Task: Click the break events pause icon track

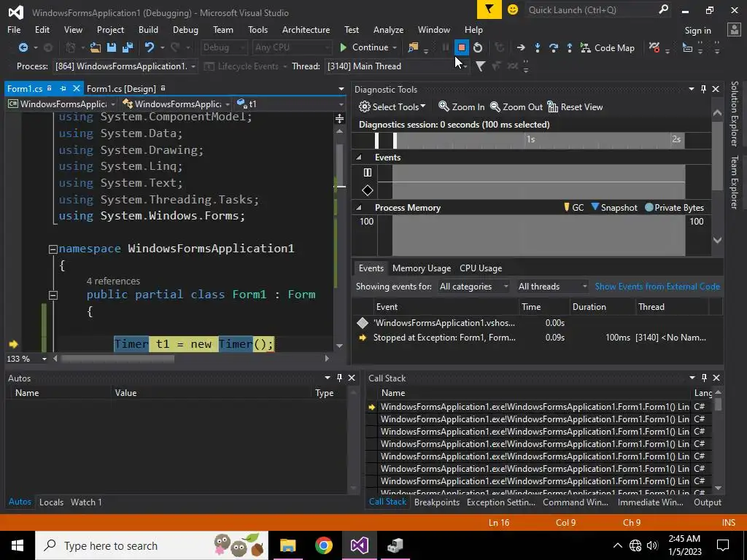Action: click(368, 172)
